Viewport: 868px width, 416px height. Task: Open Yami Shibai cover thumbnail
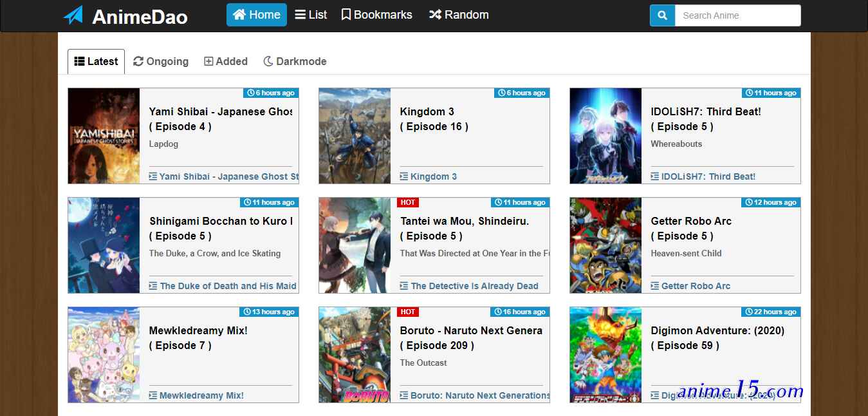(x=104, y=136)
